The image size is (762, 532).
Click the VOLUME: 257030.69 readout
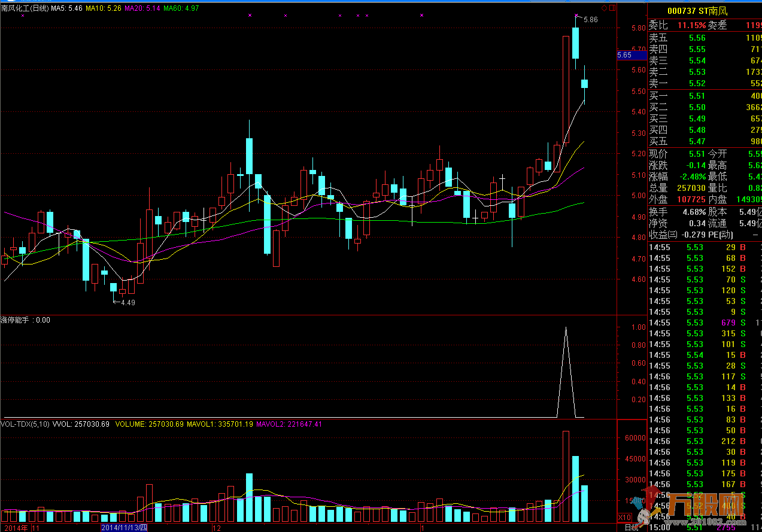[150, 424]
